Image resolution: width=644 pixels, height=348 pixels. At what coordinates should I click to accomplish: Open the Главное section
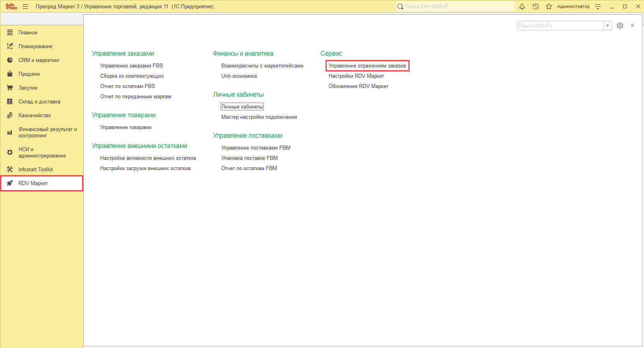(x=42, y=32)
